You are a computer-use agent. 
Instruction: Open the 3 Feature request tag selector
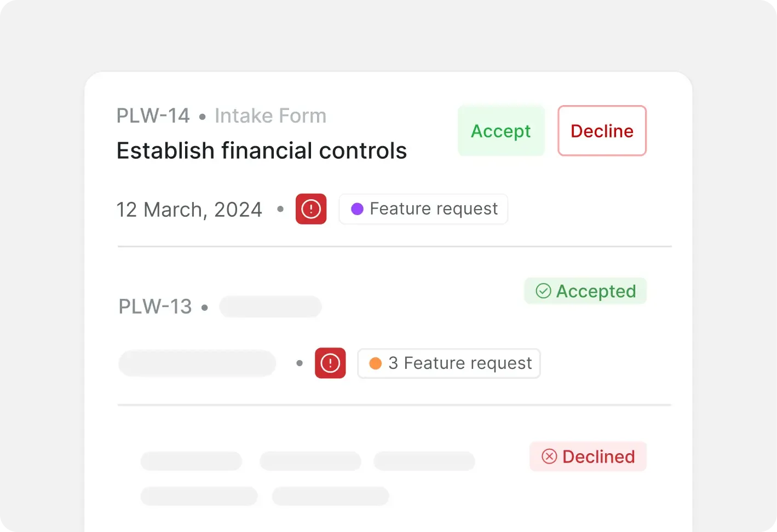coord(448,363)
